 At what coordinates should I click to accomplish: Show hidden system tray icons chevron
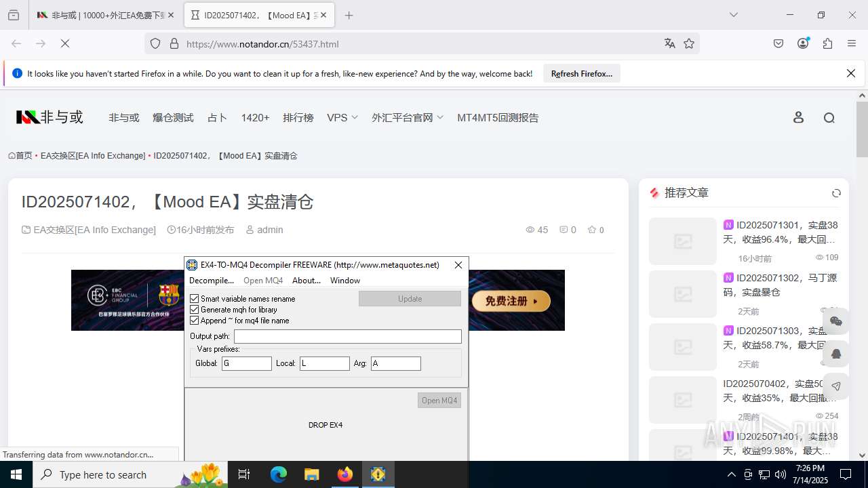tap(731, 474)
